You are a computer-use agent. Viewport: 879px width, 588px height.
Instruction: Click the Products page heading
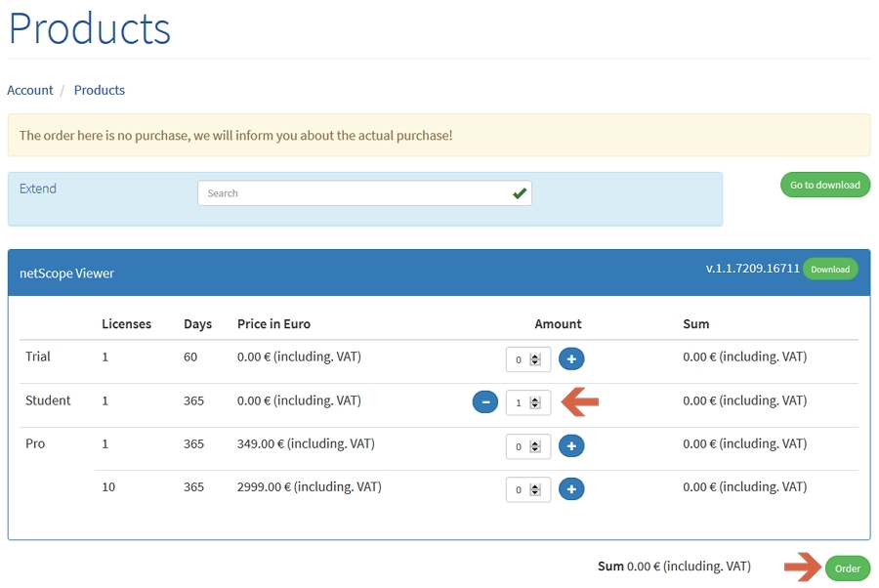(89, 28)
